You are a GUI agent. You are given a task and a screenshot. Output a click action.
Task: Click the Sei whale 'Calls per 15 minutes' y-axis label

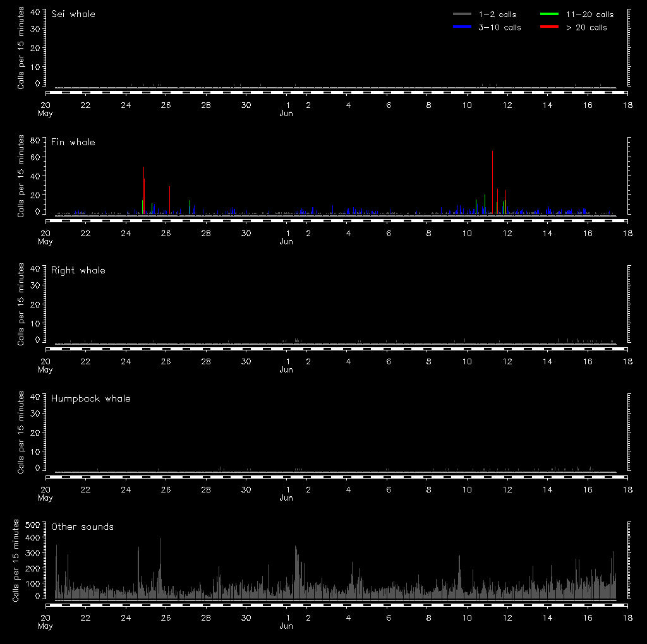21,49
